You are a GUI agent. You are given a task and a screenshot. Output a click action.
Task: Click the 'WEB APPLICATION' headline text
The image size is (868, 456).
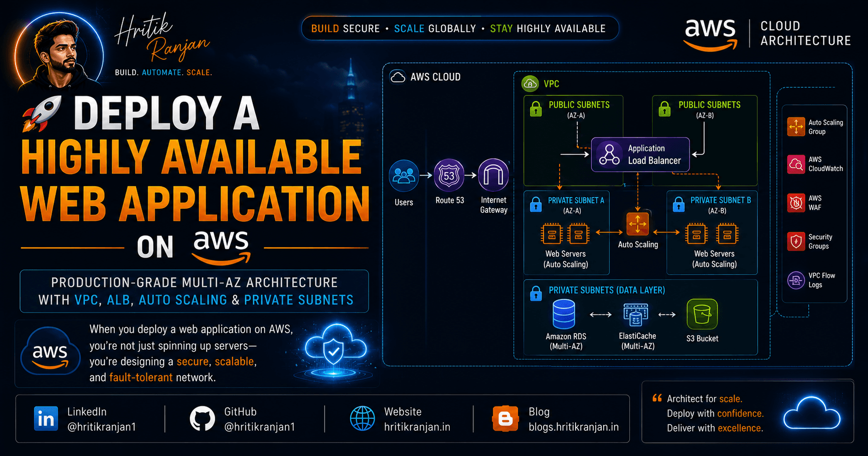tap(195, 203)
